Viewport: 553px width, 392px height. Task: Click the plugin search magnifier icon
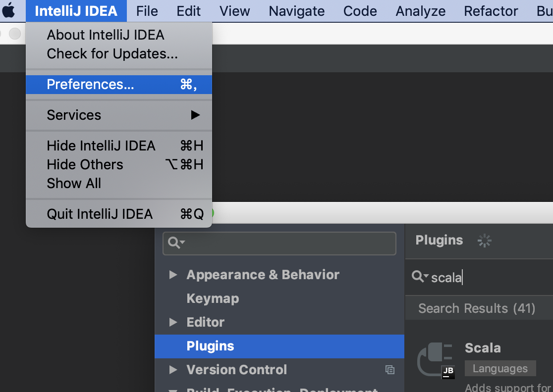pos(420,277)
